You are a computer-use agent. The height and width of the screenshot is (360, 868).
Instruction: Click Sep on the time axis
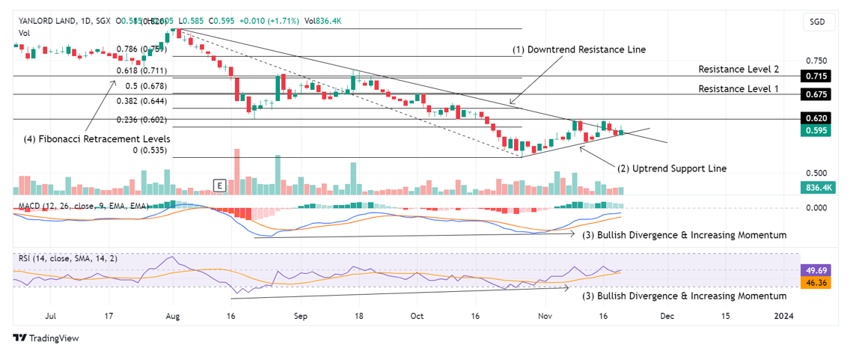[301, 316]
